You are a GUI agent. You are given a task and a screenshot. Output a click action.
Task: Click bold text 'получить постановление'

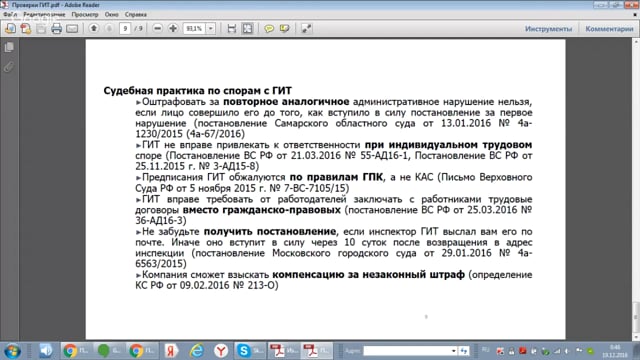coord(270,231)
